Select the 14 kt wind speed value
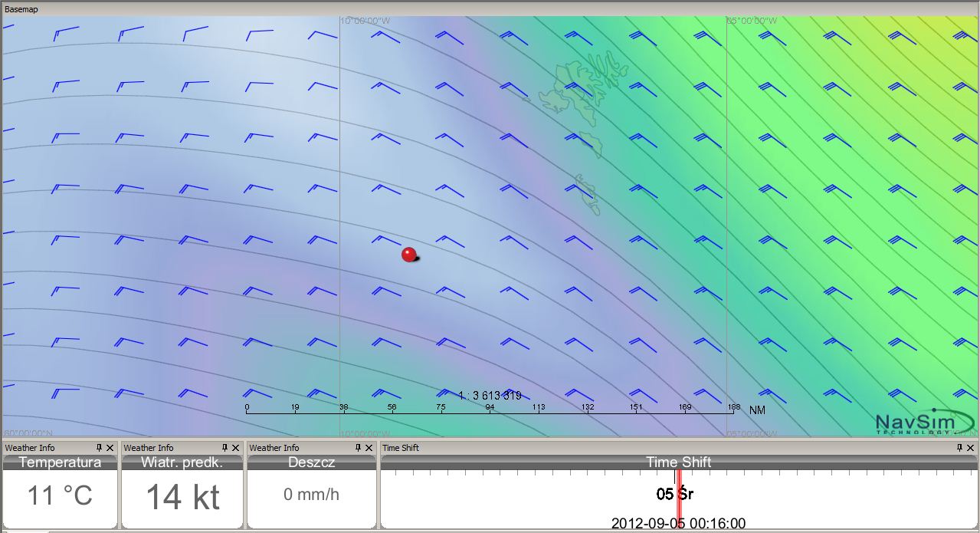The image size is (980, 533). coord(183,497)
